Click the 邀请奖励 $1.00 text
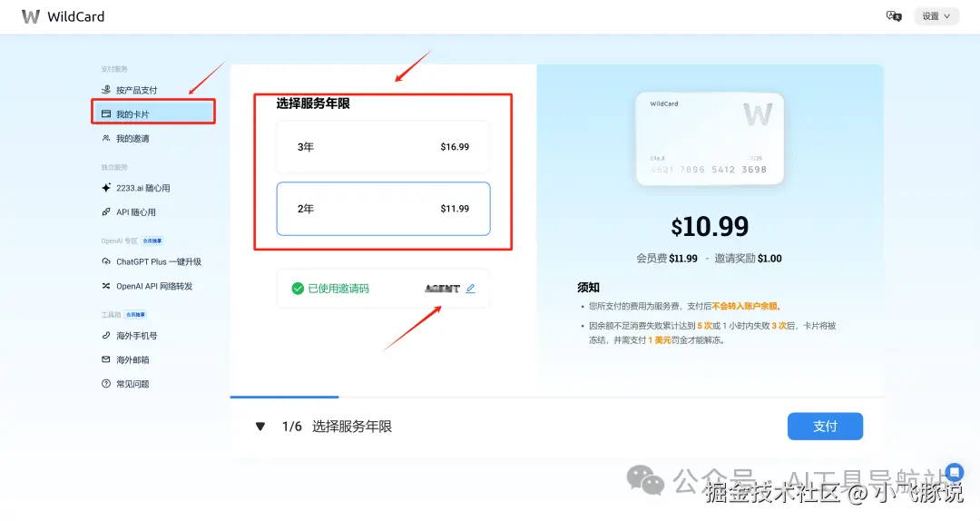The width and height of the screenshot is (980, 521). tap(748, 259)
